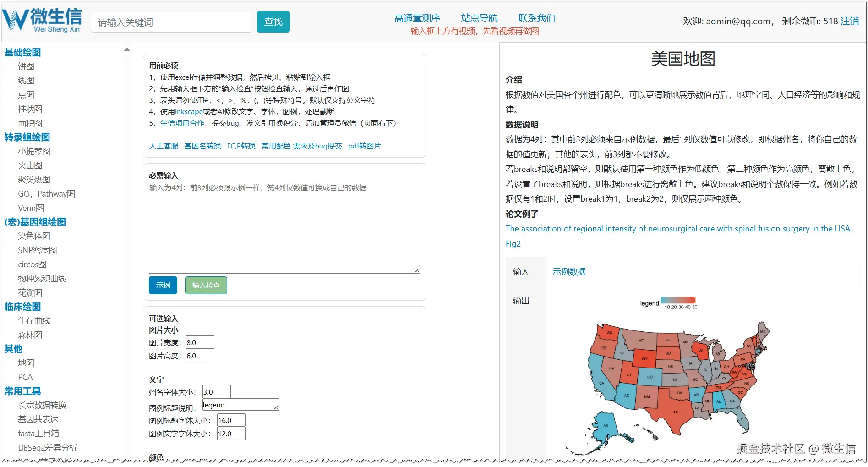Viewport: 868px width, 467px height.
Task: Open 生存曲线 in the sidebar
Action: click(x=34, y=321)
